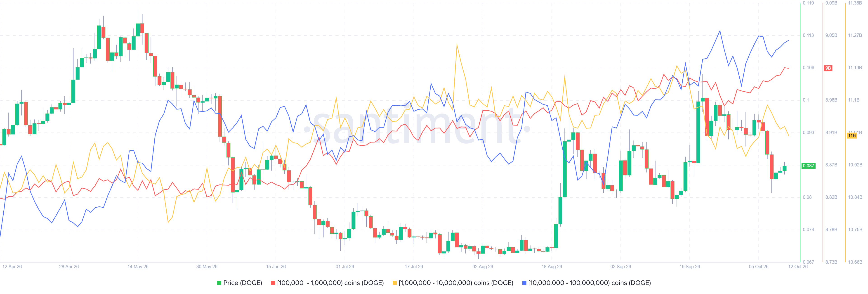Viewport: 868px width, 294px height.
Task: Click the 0.119 price axis top label
Action: click(x=808, y=3)
